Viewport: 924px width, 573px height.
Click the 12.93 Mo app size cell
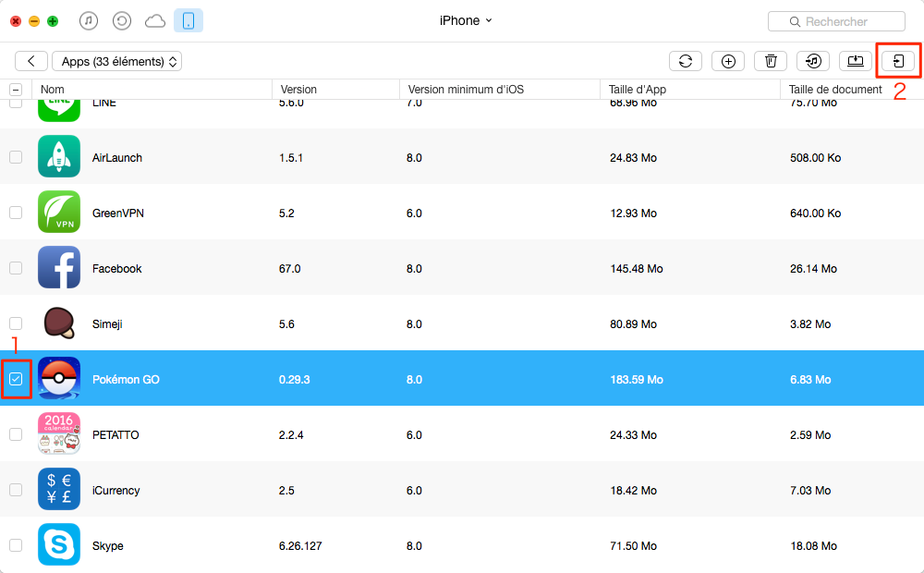634,213
